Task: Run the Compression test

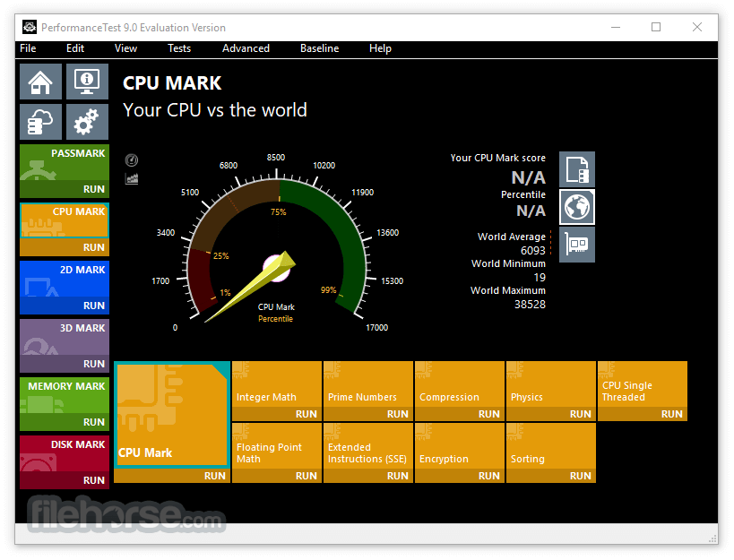Action: (460, 414)
